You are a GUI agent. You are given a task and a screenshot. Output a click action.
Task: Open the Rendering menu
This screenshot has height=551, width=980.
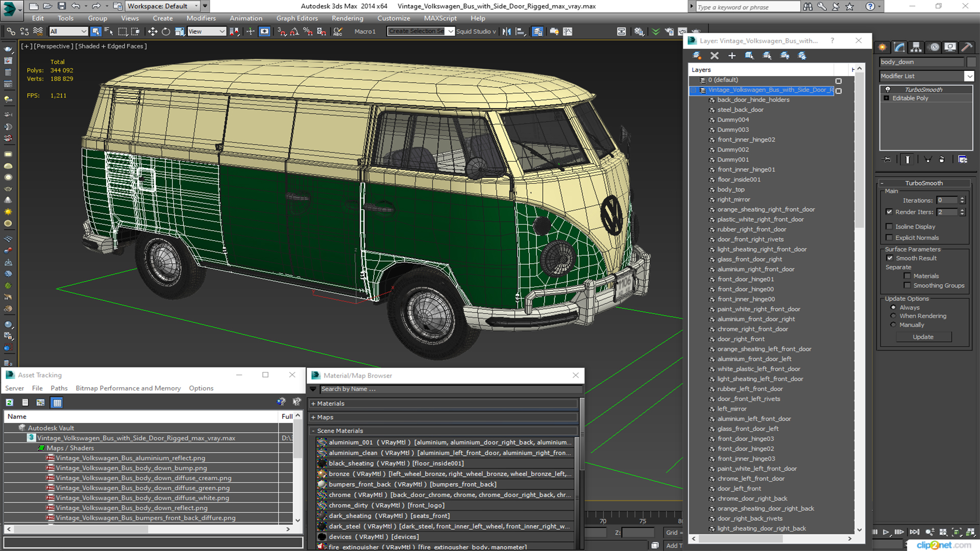pos(347,18)
